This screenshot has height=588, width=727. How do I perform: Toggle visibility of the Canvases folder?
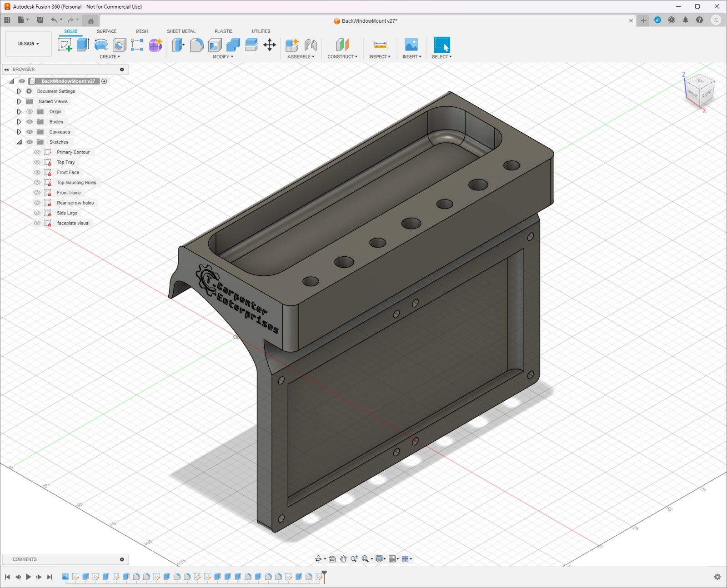[x=30, y=132]
